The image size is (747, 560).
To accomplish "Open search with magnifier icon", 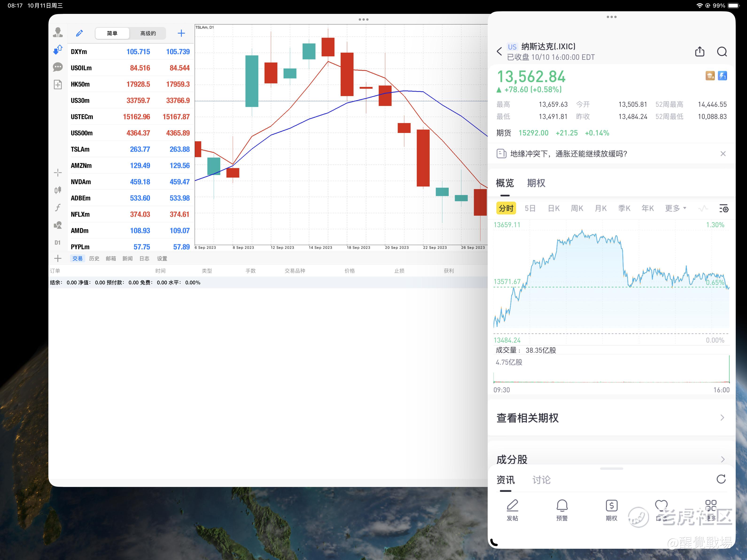I will click(x=722, y=52).
